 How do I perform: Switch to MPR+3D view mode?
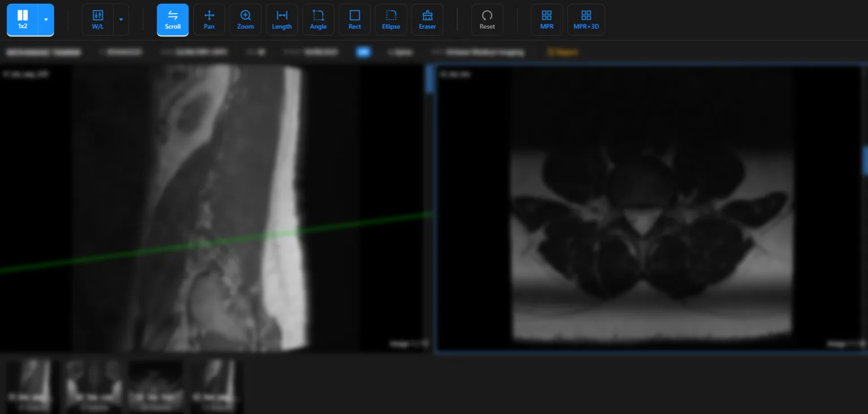pyautogui.click(x=586, y=20)
